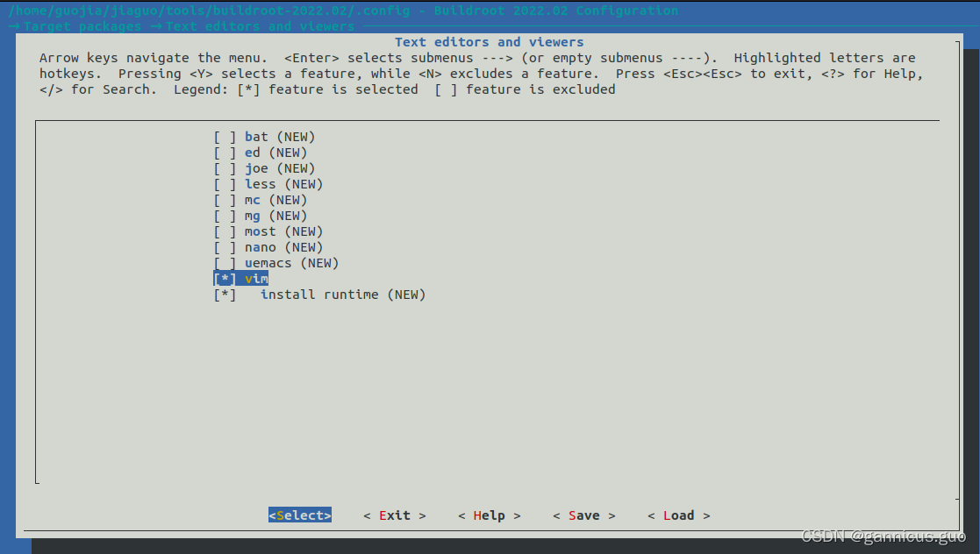Open Help from the bottom bar
This screenshot has height=554, width=980.
coord(490,515)
